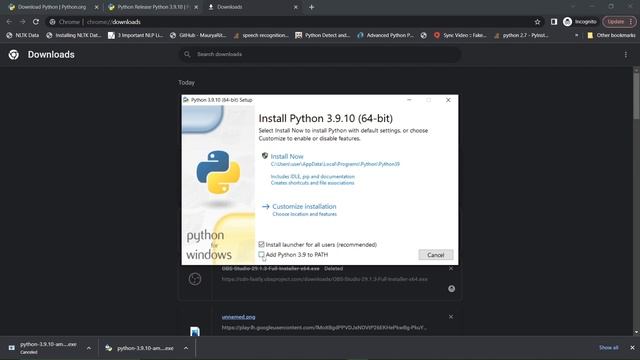
Task: Open unnamed.png download link
Action: pos(238,317)
